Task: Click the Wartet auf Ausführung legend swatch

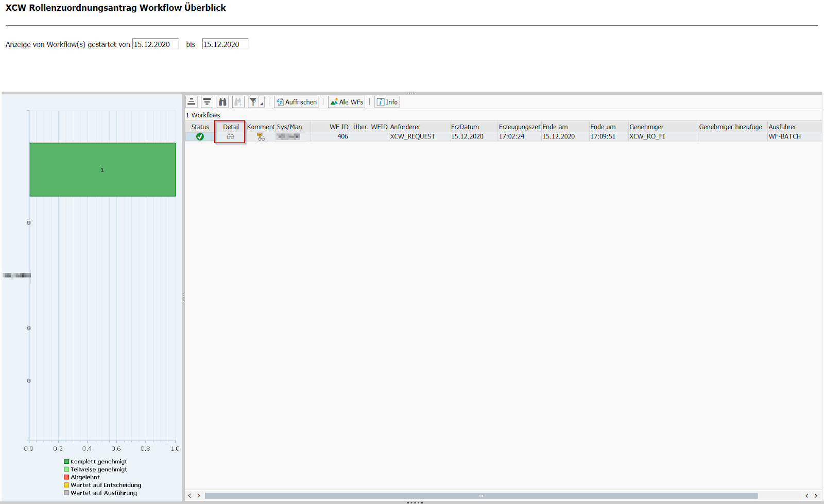Action: pyautogui.click(x=66, y=493)
